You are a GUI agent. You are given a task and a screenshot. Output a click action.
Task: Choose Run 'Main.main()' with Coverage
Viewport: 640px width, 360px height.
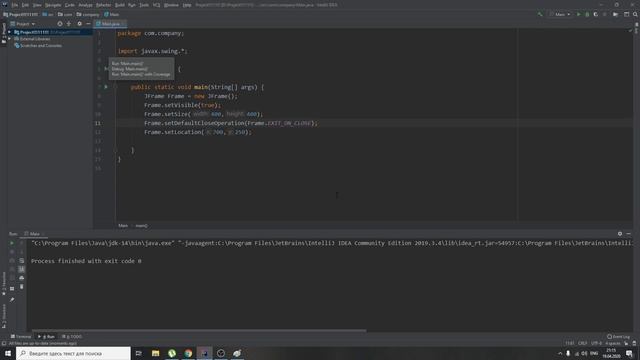coord(141,74)
